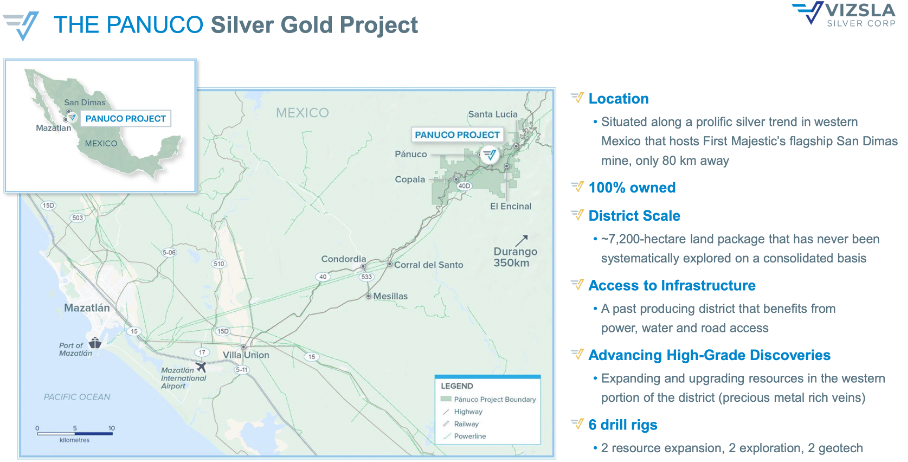This screenshot has width=908, height=462.
Task: Click the Corral del Santo town marker
Action: click(x=390, y=264)
